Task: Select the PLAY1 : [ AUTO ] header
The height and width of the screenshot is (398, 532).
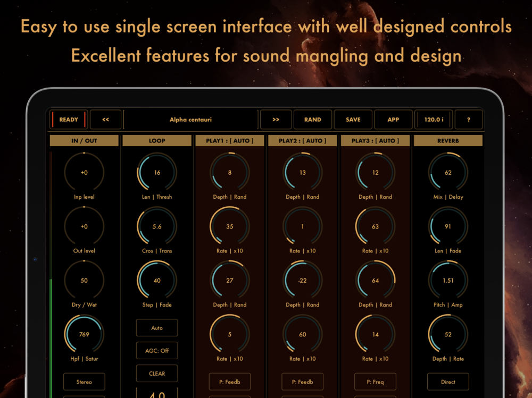Action: point(230,141)
